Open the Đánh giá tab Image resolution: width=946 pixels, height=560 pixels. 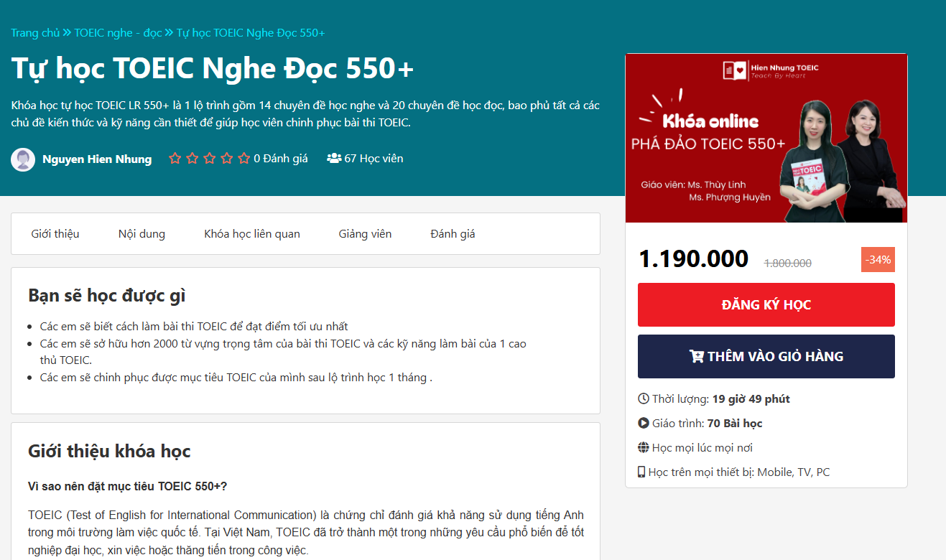(452, 233)
